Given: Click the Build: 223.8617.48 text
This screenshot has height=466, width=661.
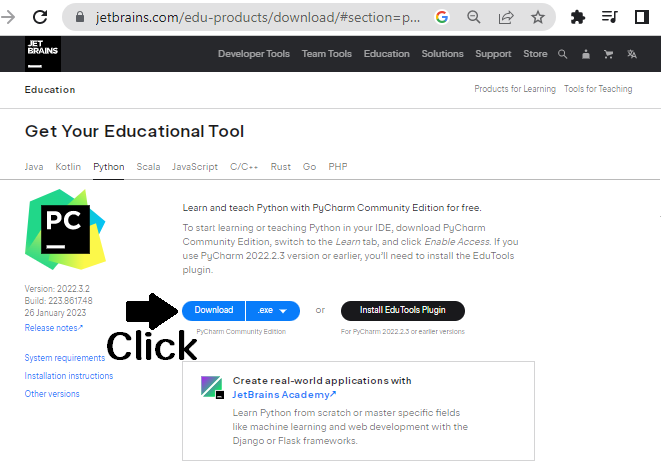Looking at the screenshot, I should [58, 301].
